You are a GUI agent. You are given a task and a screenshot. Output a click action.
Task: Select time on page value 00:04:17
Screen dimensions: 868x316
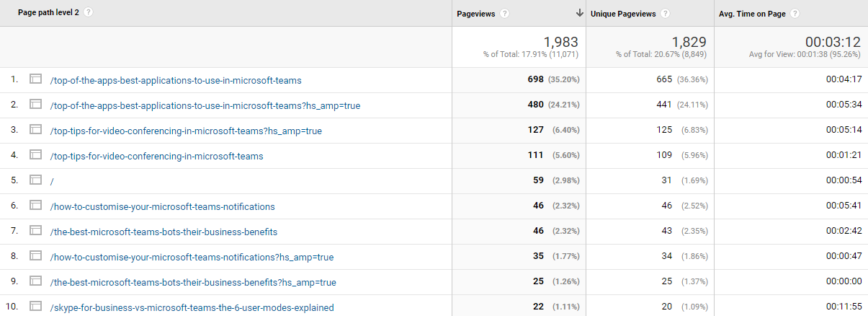844,80
